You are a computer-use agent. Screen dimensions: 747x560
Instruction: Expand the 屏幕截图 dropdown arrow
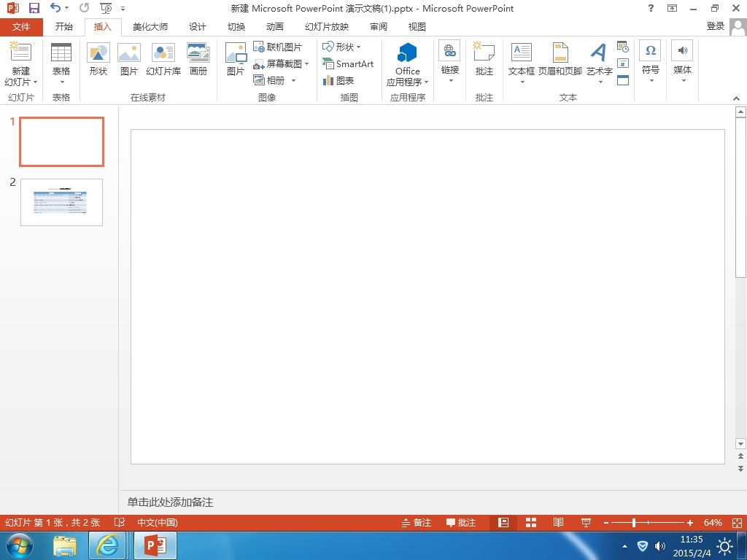point(307,64)
